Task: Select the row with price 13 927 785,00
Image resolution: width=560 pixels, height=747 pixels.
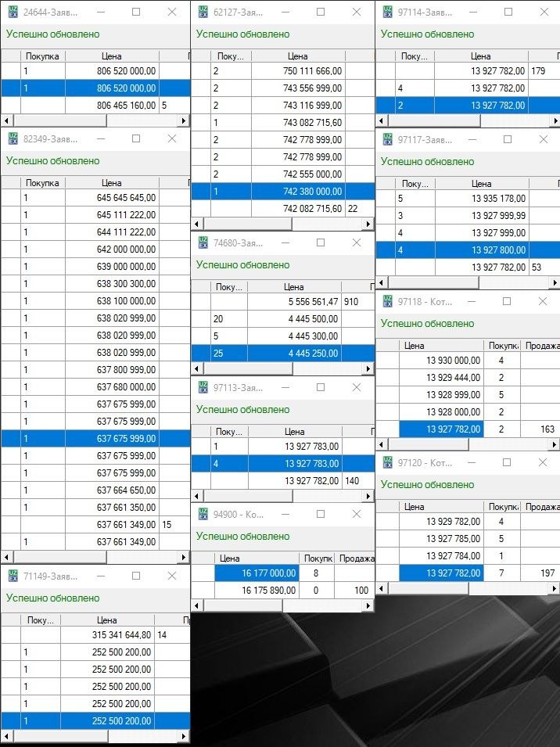Action: point(468,539)
